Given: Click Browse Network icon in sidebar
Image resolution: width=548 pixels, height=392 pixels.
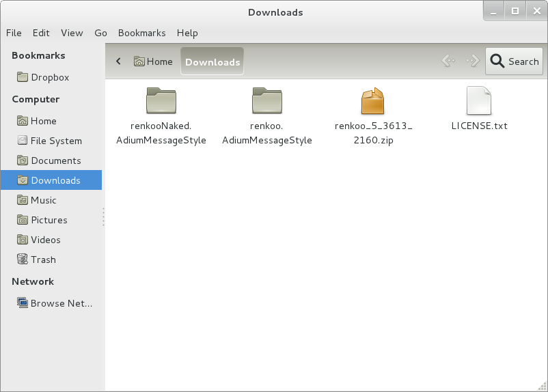Looking at the screenshot, I should pos(23,303).
